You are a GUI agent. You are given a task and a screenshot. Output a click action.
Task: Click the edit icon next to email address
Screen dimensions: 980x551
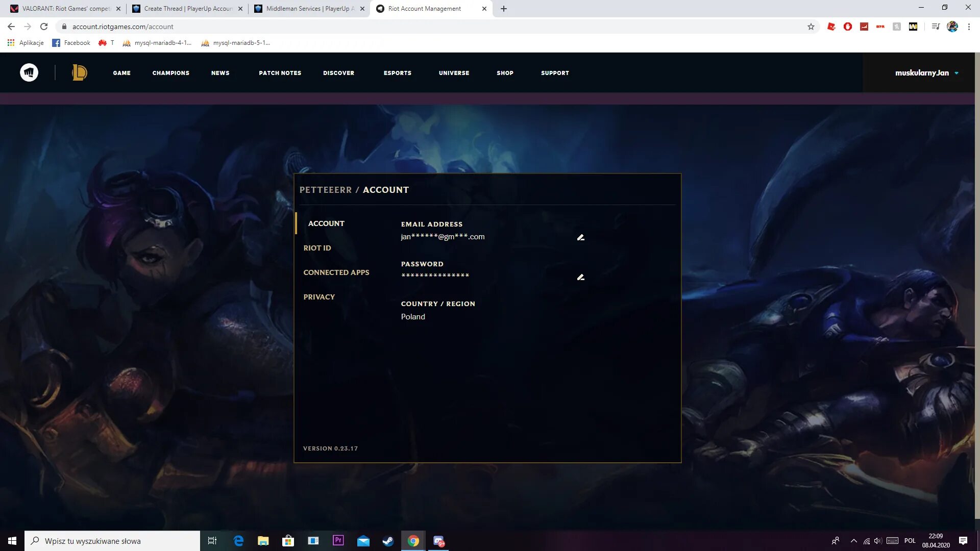[580, 237]
